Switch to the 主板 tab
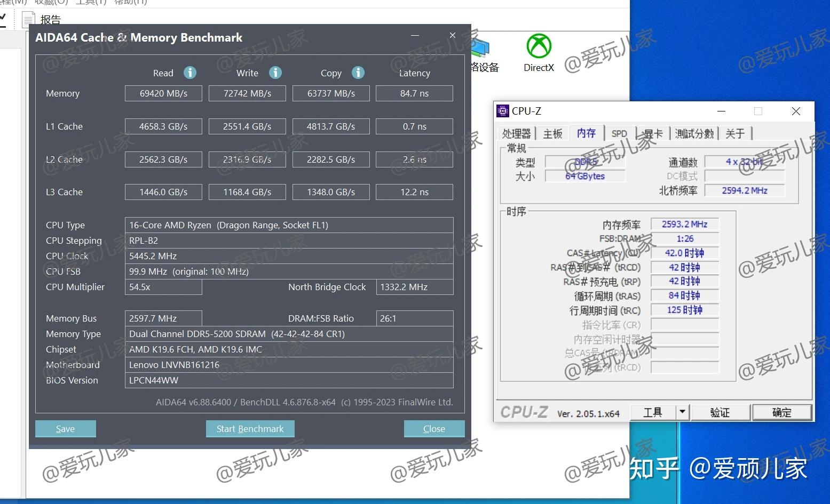Screen dimensions: 830x504 (x=552, y=133)
